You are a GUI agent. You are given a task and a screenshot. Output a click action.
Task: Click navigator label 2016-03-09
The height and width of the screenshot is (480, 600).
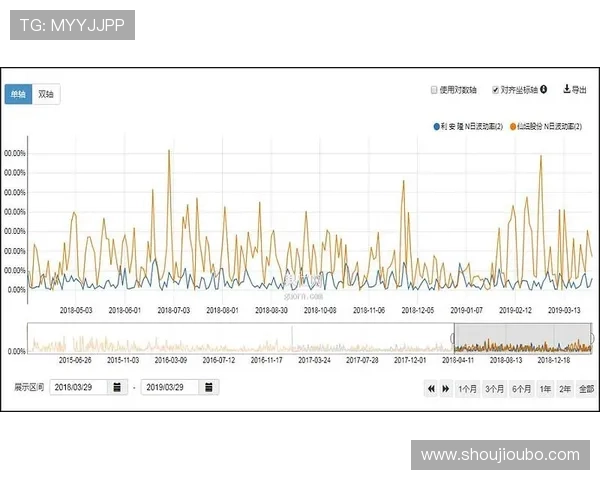tap(171, 360)
